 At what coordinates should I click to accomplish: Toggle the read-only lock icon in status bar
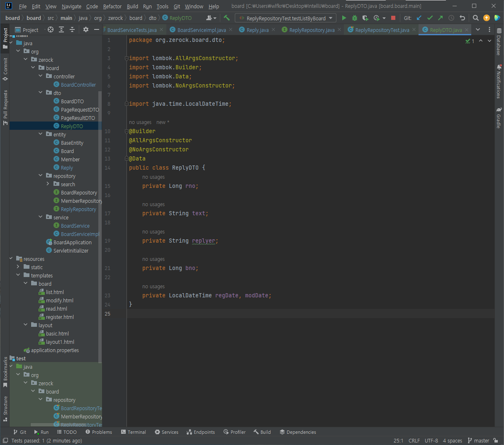coord(496,440)
